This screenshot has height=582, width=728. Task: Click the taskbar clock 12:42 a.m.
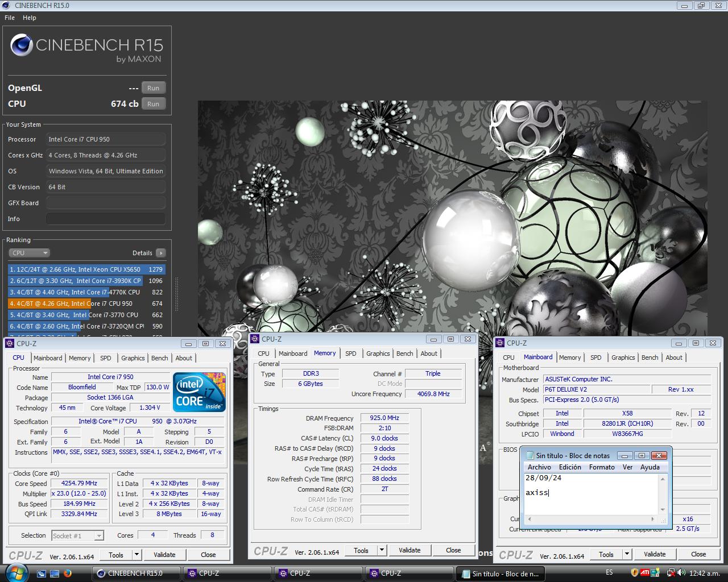tap(704, 573)
